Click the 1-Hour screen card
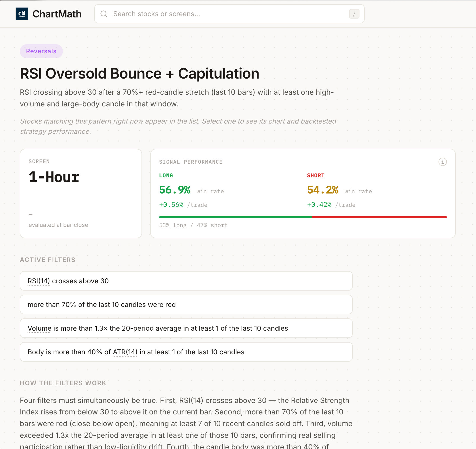The image size is (476, 449). point(81,193)
